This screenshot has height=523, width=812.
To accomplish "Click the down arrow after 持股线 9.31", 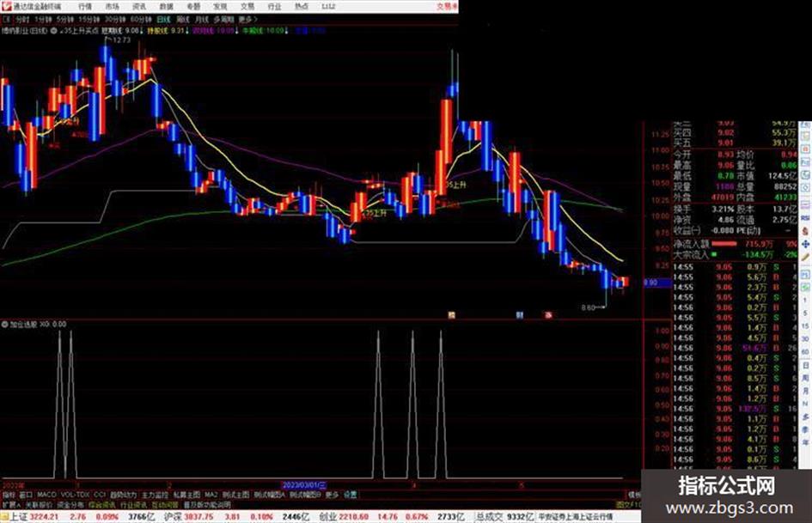I will [x=187, y=31].
